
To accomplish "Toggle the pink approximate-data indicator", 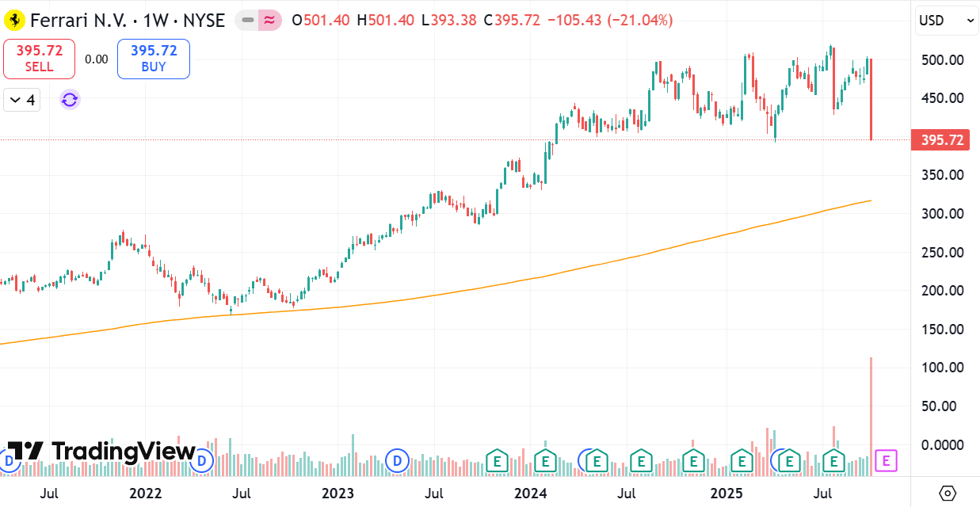I will click(269, 21).
